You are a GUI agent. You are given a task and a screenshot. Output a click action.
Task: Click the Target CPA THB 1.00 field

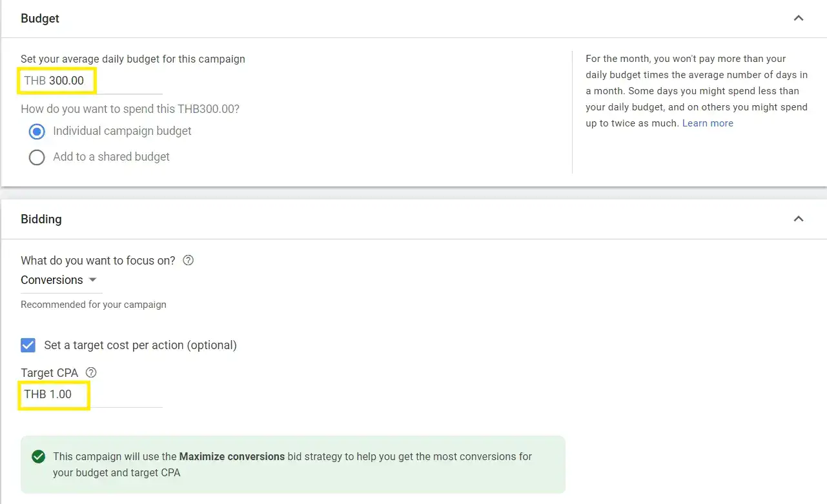click(x=91, y=394)
